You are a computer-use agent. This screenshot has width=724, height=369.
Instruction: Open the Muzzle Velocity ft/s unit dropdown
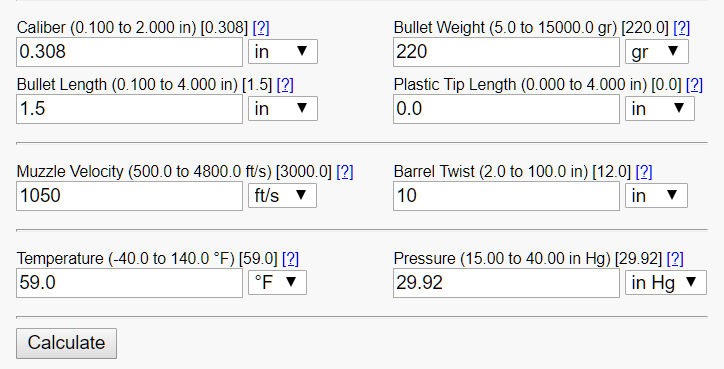pos(282,195)
